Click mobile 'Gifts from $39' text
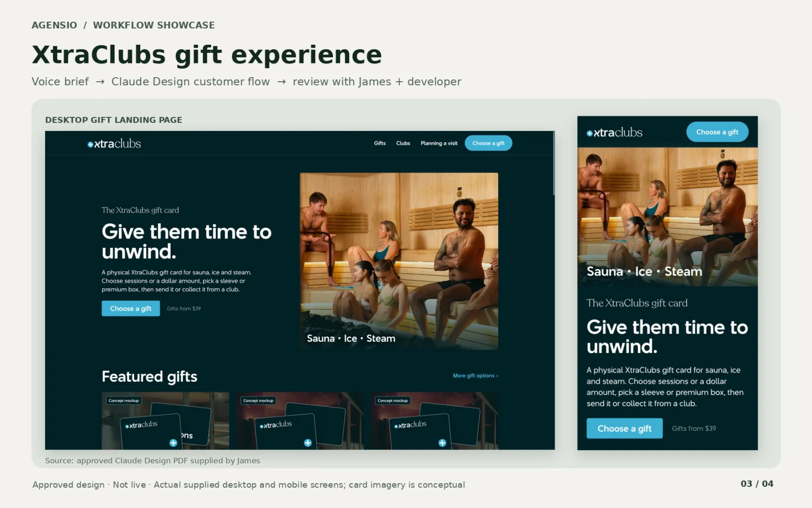Viewport: 812px width, 508px height. point(694,428)
